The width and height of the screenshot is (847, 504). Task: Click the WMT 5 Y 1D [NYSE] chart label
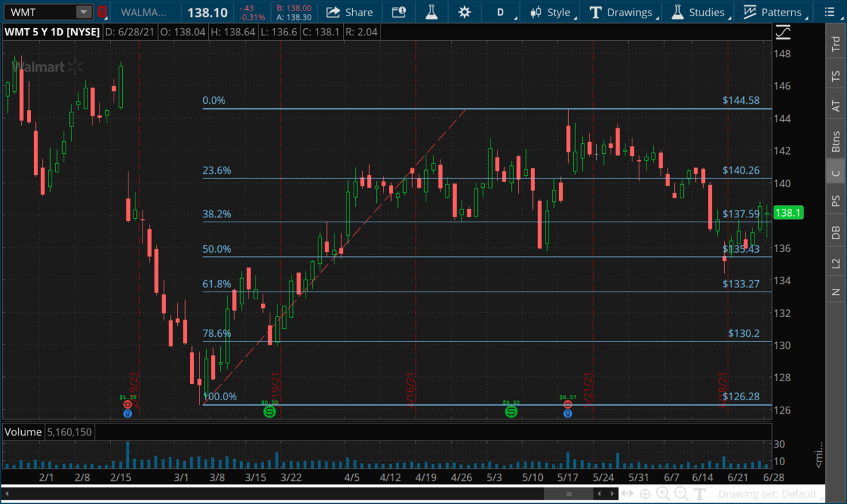53,32
